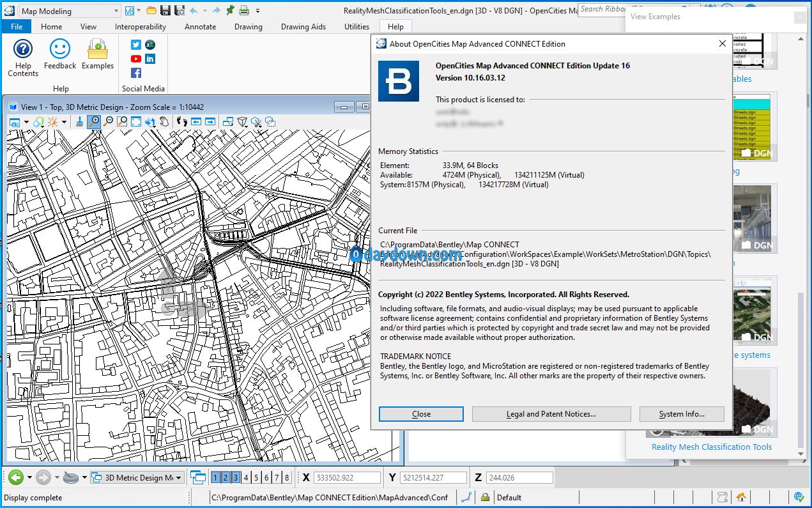Select the Pan View hand tool
Image resolution: width=812 pixels, height=508 pixels.
point(164,121)
